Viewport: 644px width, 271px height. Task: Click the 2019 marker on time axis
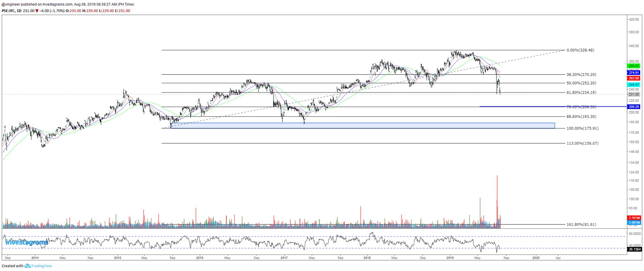450,258
